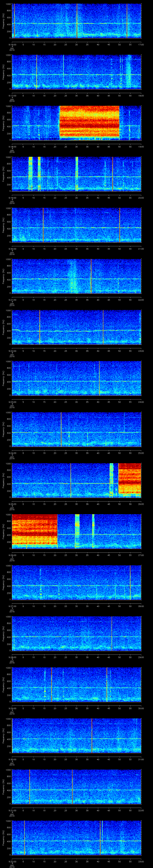Select the red spike near 47 s in the 9:19 spectrogram
Screen dimensions: 153x868
tap(112, 174)
